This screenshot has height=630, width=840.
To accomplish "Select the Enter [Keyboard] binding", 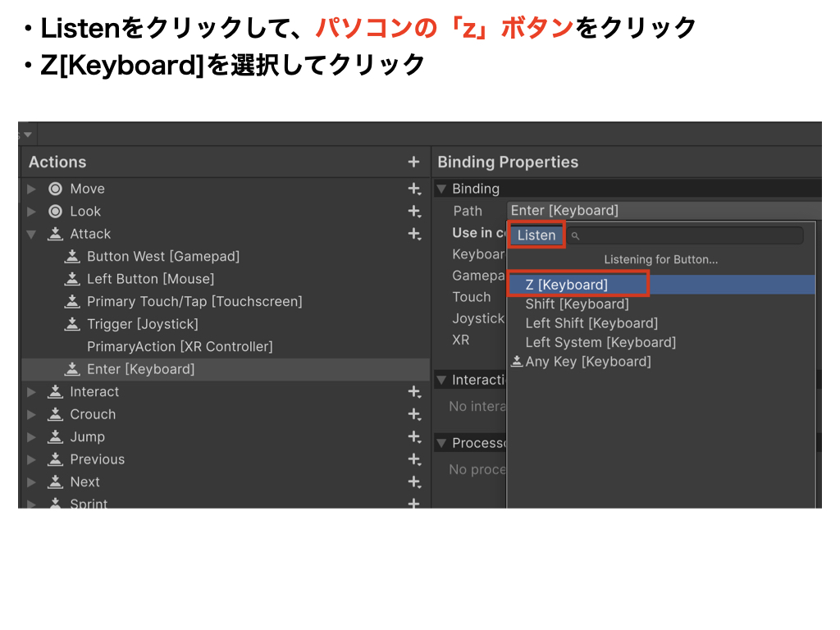I will [x=140, y=369].
